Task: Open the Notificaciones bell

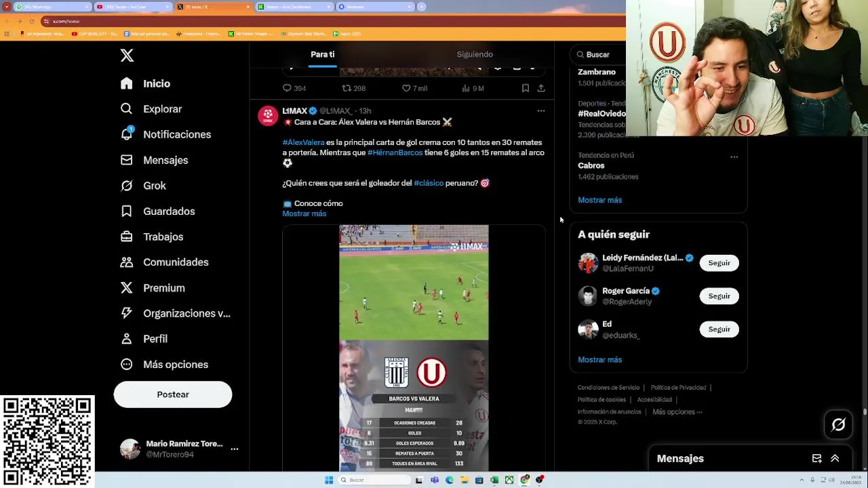Action: click(x=165, y=134)
